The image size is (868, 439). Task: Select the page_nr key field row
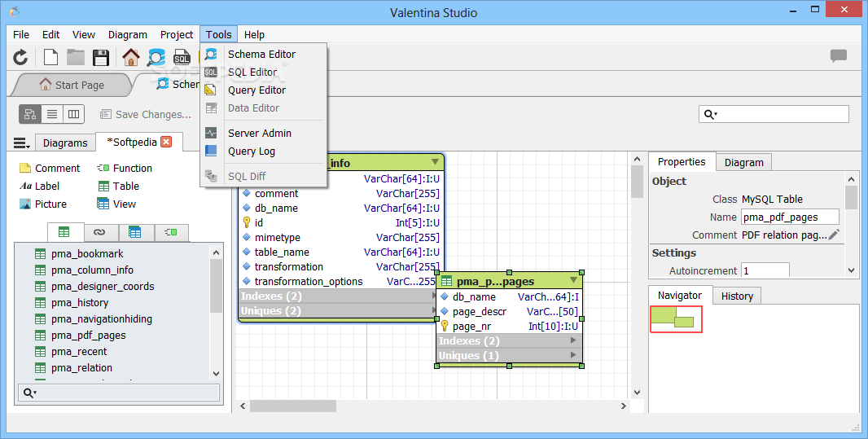pos(509,326)
